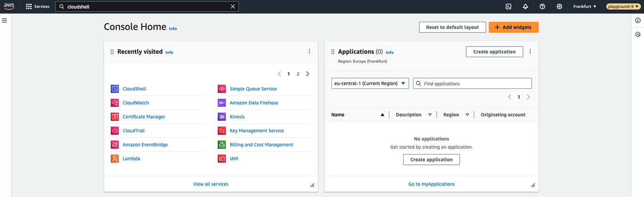Open the Certificate Manager link
Viewport: 644px width, 197px height.
tap(144, 117)
